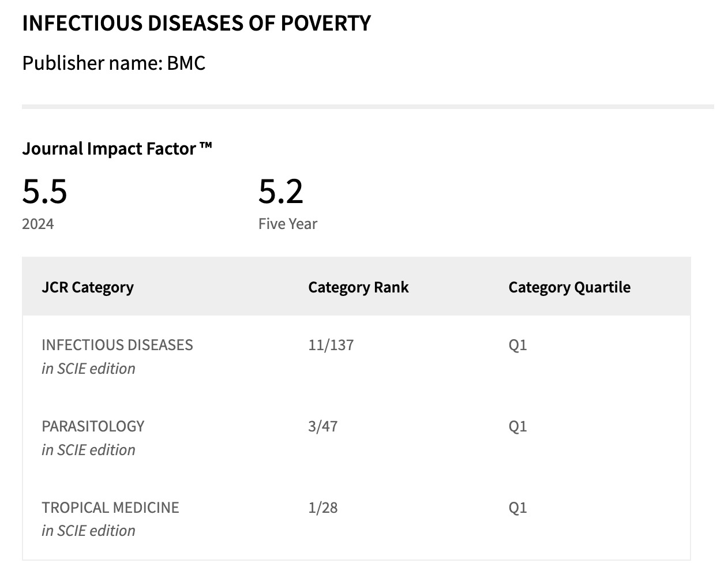
Task: Click the Journal Impact Factor heading
Action: pyautogui.click(x=117, y=149)
